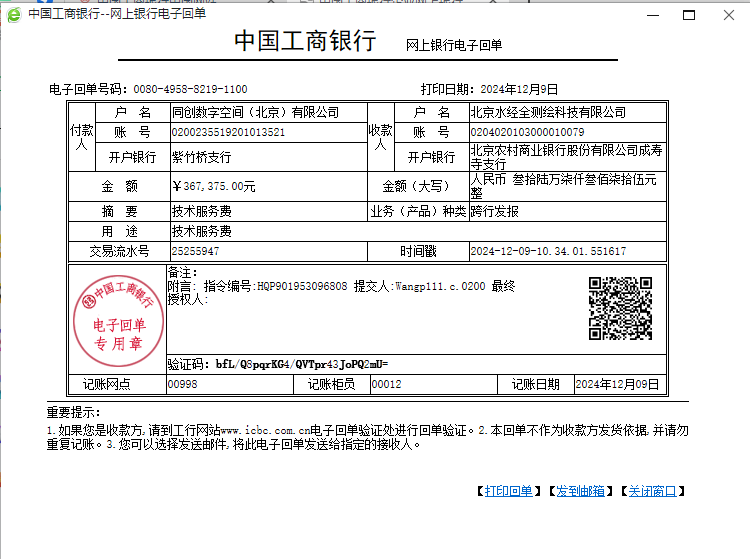Click payee account 0204020103000010079

coord(527,132)
